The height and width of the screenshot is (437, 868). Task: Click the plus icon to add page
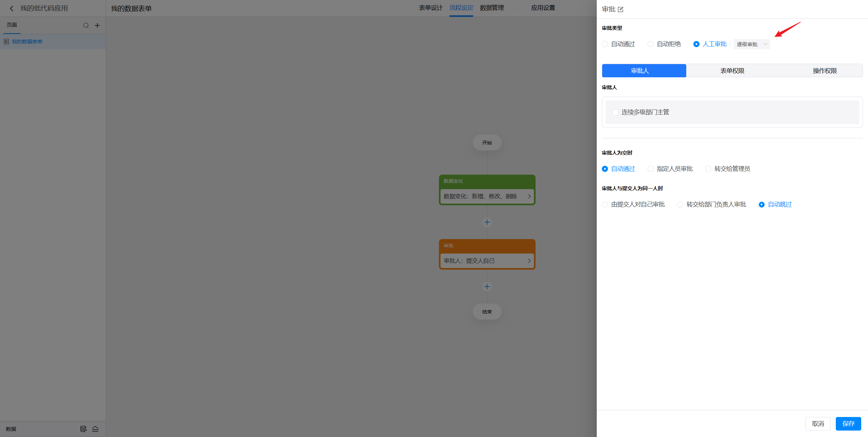[97, 25]
